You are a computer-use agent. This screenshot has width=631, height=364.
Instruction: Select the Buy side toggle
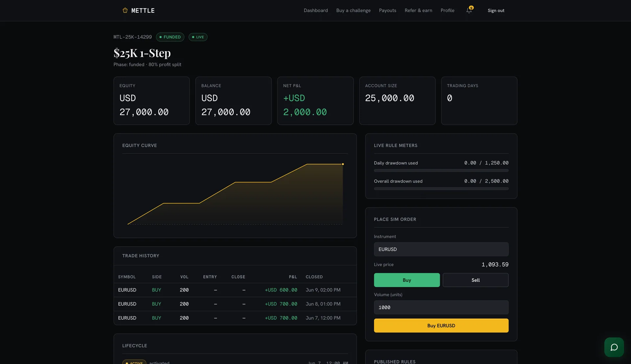tap(407, 280)
